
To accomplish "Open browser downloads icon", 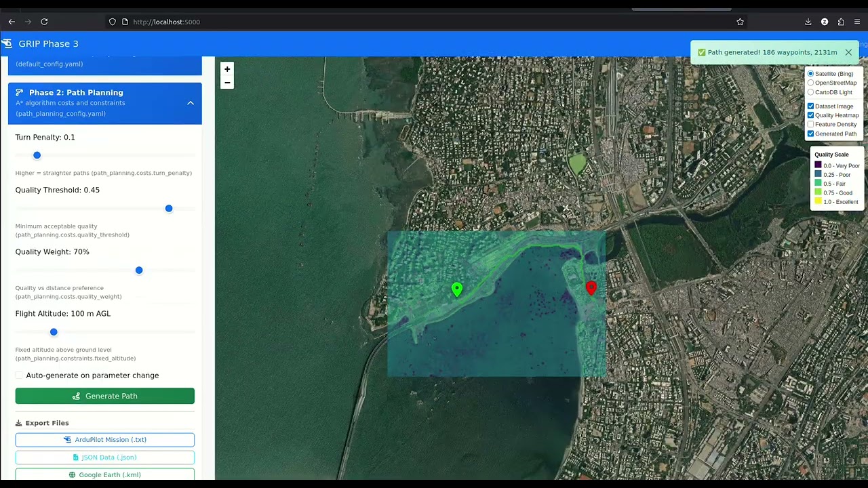I will [x=808, y=22].
